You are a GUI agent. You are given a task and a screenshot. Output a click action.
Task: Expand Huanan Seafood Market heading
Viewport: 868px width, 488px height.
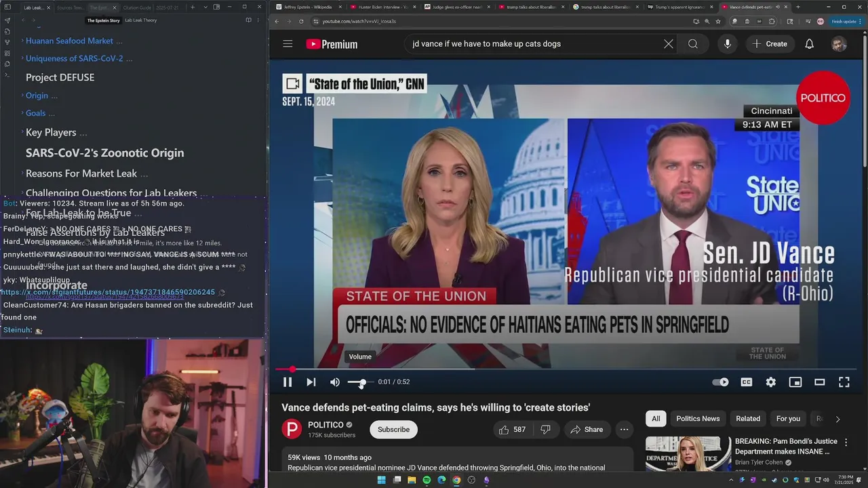click(x=69, y=41)
